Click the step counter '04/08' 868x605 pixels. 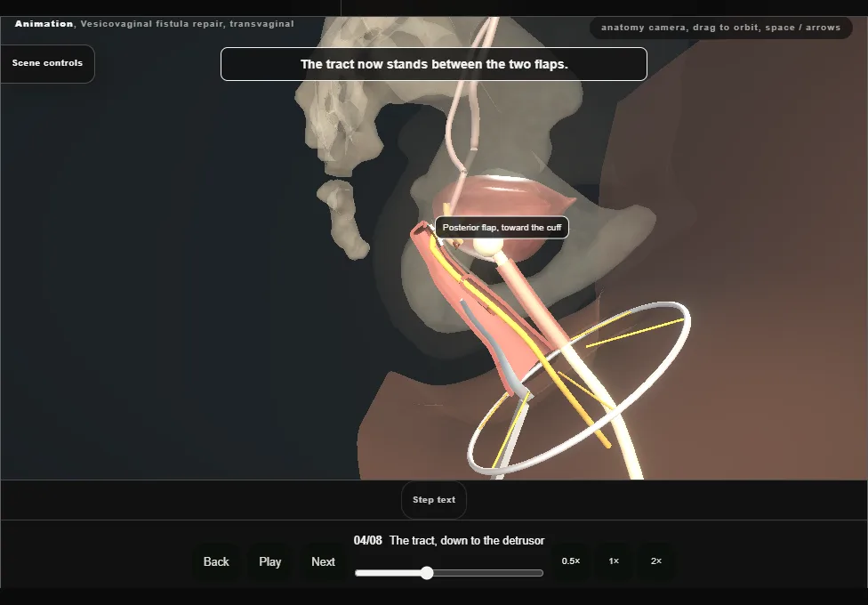coord(368,541)
